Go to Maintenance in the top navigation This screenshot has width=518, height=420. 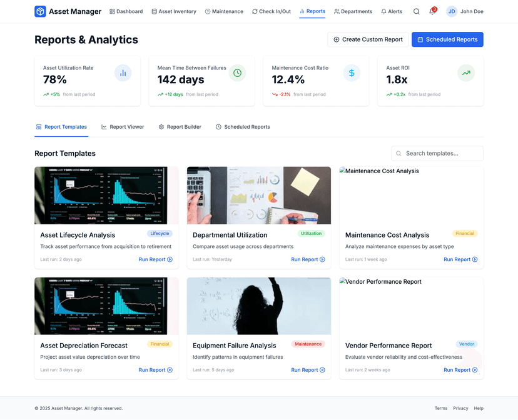coord(224,11)
